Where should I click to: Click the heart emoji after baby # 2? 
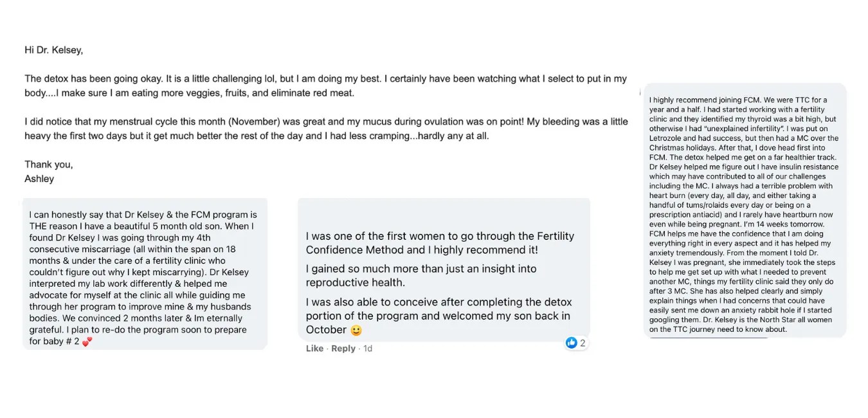pyautogui.click(x=87, y=342)
